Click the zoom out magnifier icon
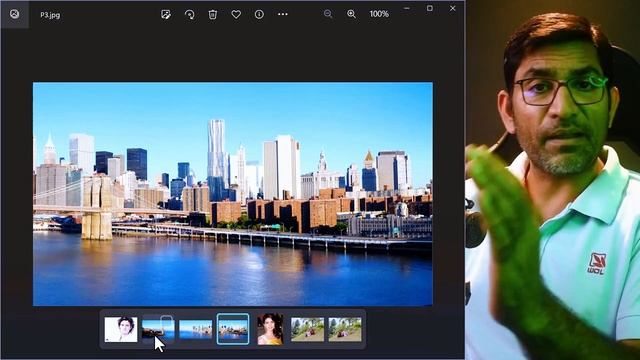The width and height of the screenshot is (640, 360). 328,14
